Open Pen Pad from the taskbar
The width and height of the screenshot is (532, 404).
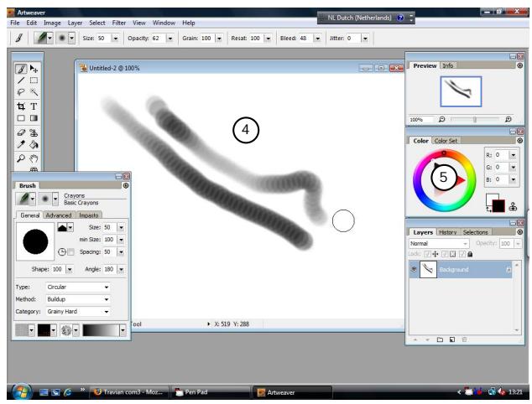pyautogui.click(x=210, y=392)
